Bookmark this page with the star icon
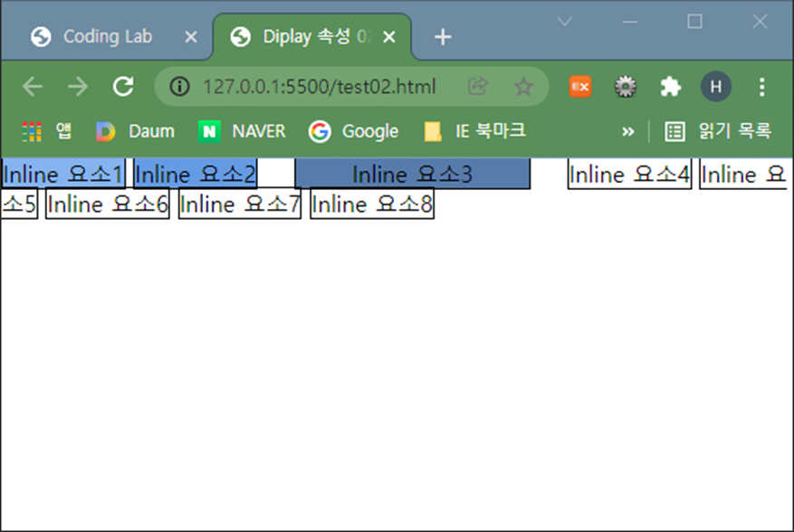The width and height of the screenshot is (794, 532). coord(523,87)
